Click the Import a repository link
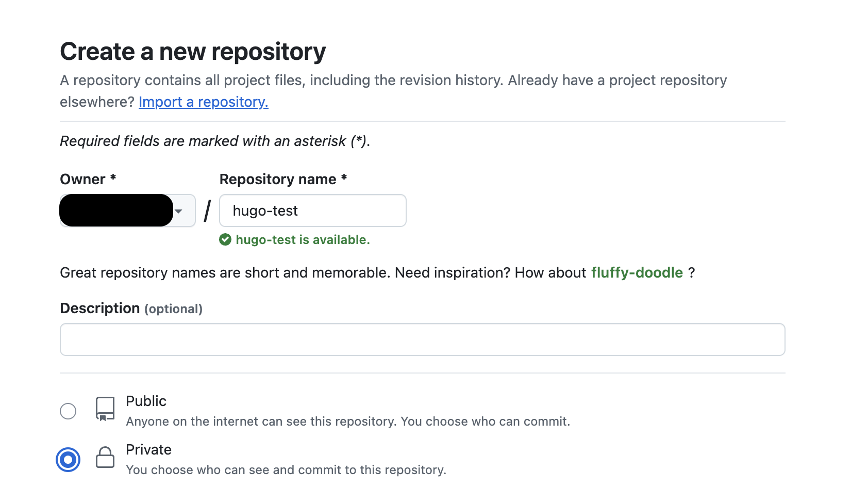This screenshot has height=486, width=868. 203,102
